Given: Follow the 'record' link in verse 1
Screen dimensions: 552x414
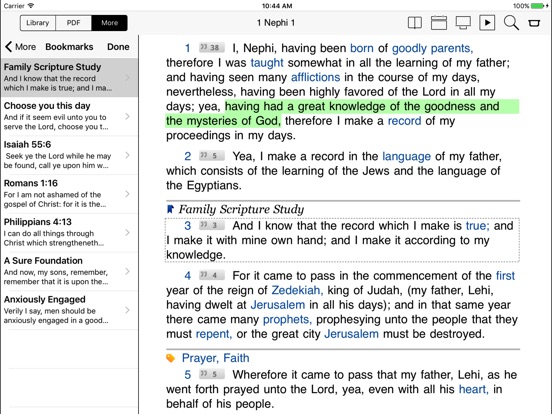Looking at the screenshot, I should 404,121.
